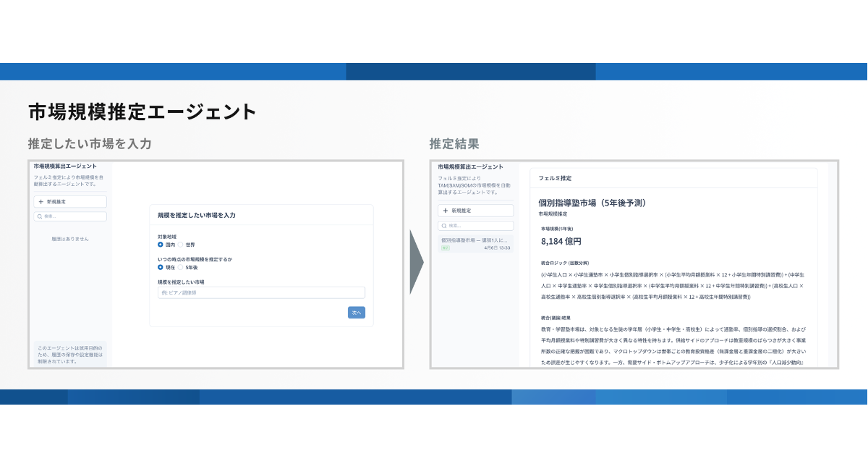This screenshot has height=456, width=868.
Task: Click the 履歴はありません empty history message
Action: (x=70, y=239)
